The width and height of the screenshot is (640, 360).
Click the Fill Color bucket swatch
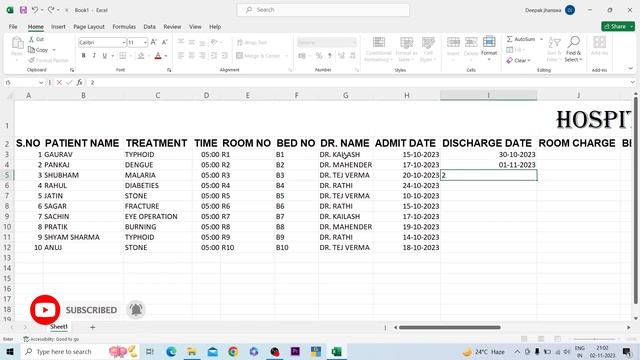tap(141, 56)
